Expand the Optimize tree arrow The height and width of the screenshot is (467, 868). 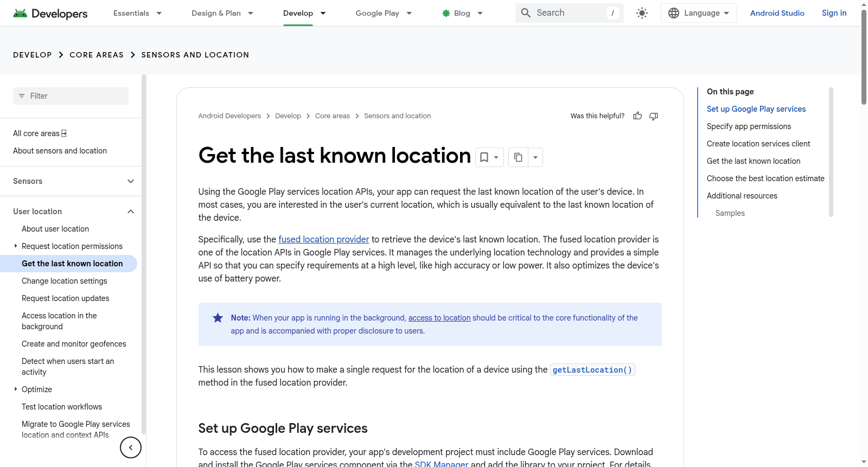coord(16,389)
